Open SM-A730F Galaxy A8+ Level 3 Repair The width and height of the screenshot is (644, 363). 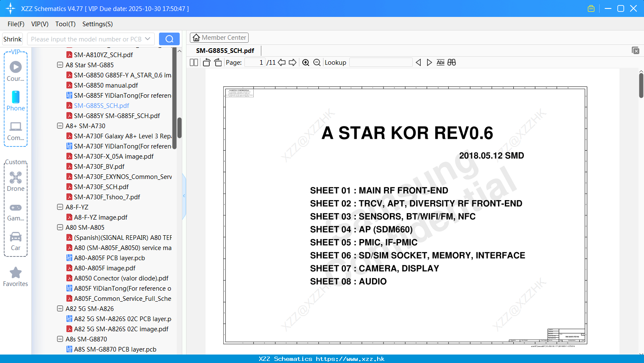coord(119,136)
